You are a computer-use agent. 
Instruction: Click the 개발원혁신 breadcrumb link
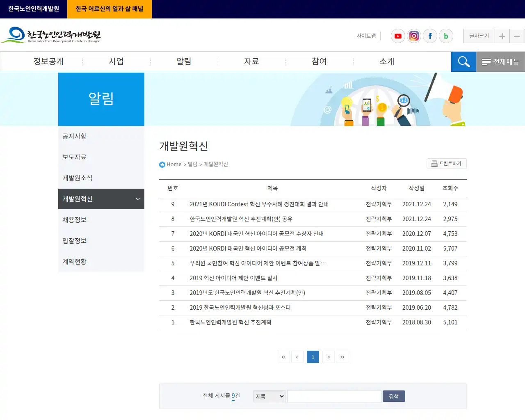[216, 164]
